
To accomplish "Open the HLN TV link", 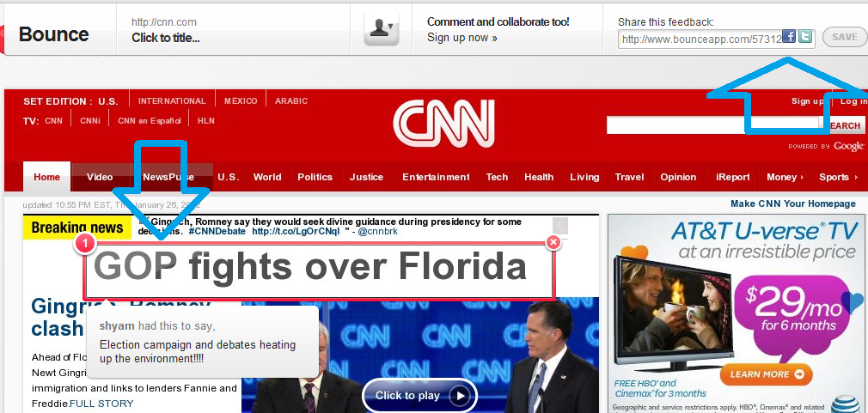I will point(206,120).
